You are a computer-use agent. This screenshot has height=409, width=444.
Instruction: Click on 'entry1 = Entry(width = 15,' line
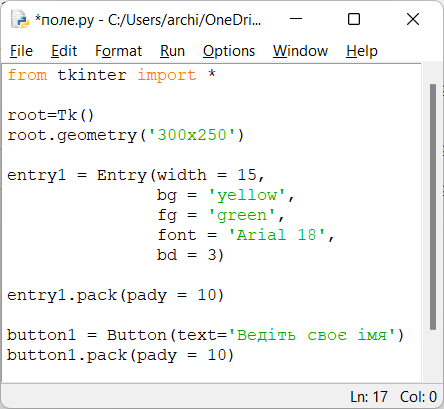pos(136,175)
